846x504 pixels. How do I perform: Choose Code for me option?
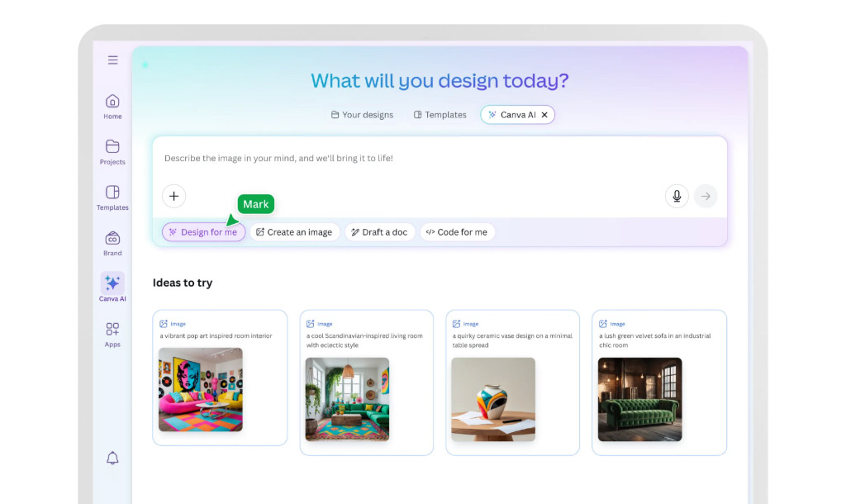coord(457,232)
